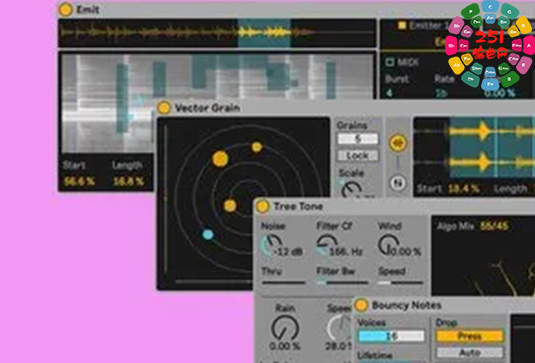This screenshot has width=535, height=363.
Task: Click the Speed slider under Wind
Action: [400, 282]
